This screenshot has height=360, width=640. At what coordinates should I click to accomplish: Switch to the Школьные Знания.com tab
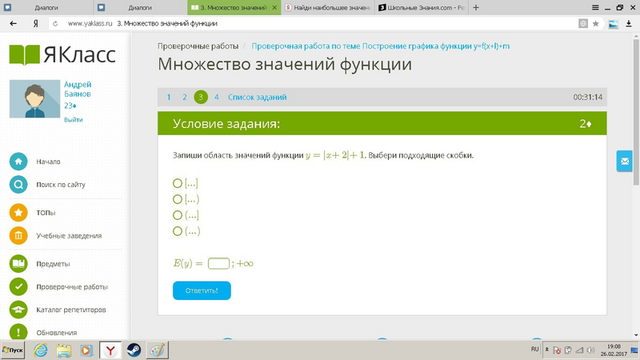coord(421,7)
